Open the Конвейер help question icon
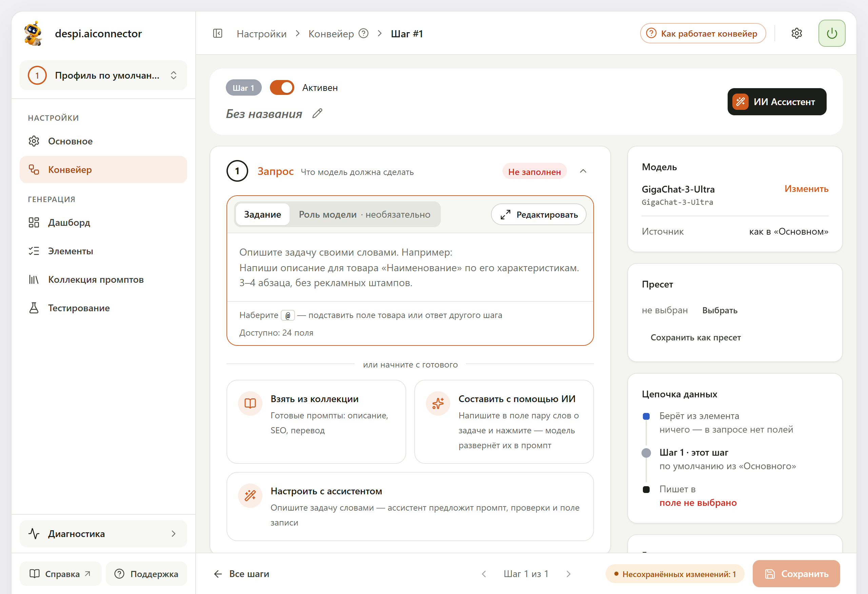Viewport: 868px width, 594px height. pos(363,34)
